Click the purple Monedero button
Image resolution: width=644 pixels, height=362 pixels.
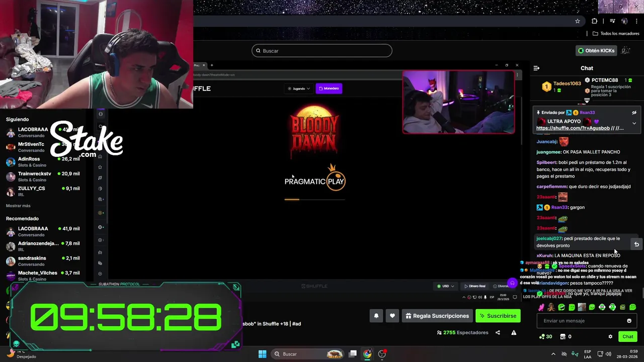[328, 88]
